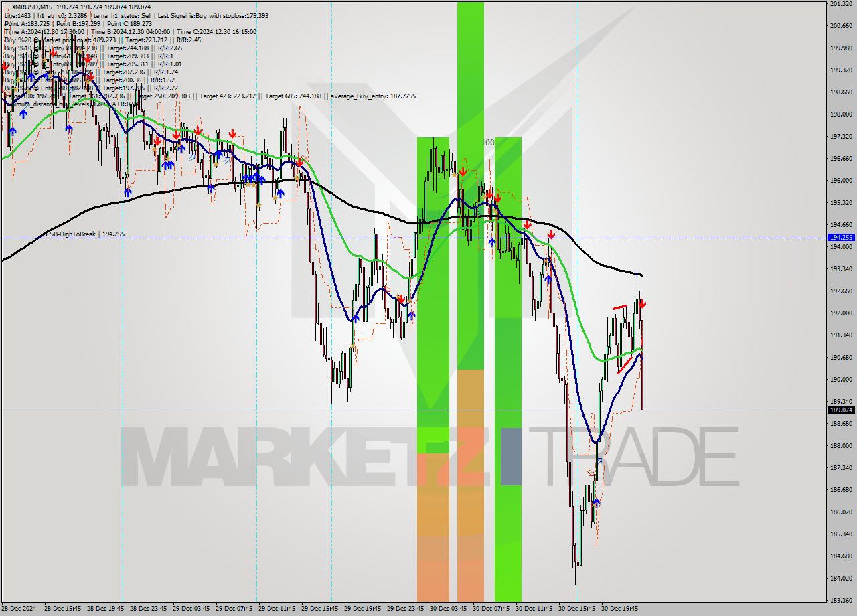This screenshot has width=857, height=616.
Task: Click the '29 Dec 23:45' time axis label
Action: click(x=405, y=609)
